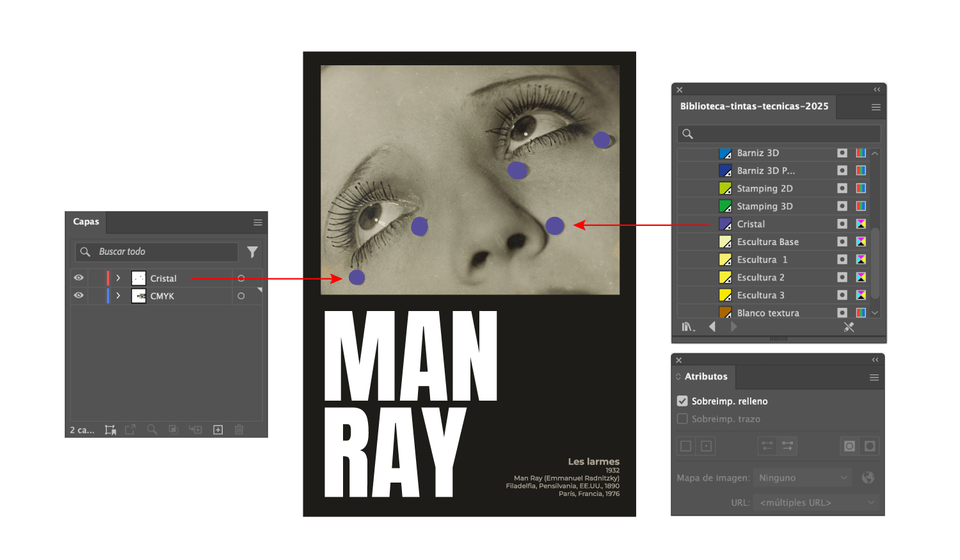This screenshot has width=960, height=560.
Task: Load previous swatch library with left arrow
Action: click(x=712, y=327)
